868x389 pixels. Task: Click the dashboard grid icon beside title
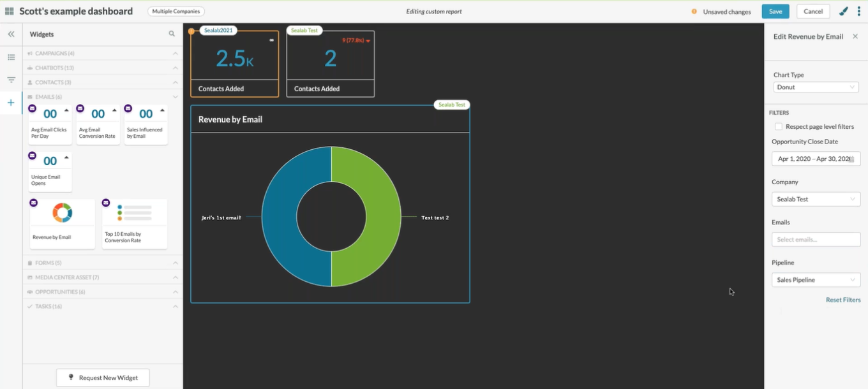(10, 11)
